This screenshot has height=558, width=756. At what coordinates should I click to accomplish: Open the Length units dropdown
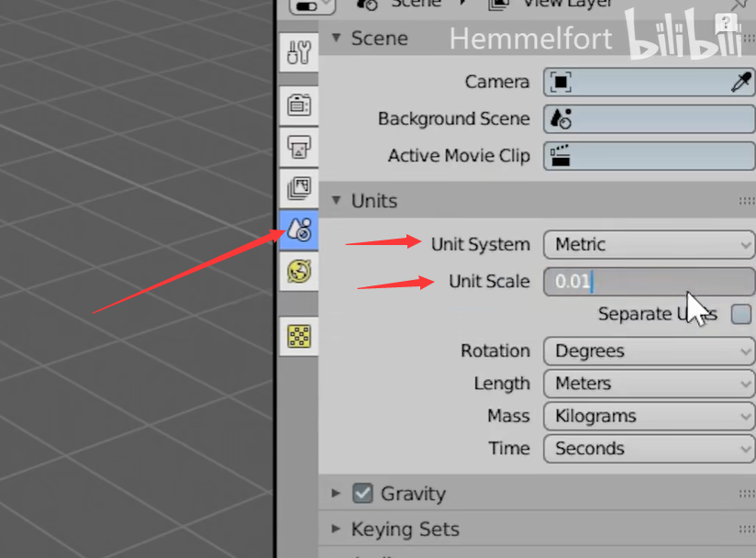pos(649,384)
